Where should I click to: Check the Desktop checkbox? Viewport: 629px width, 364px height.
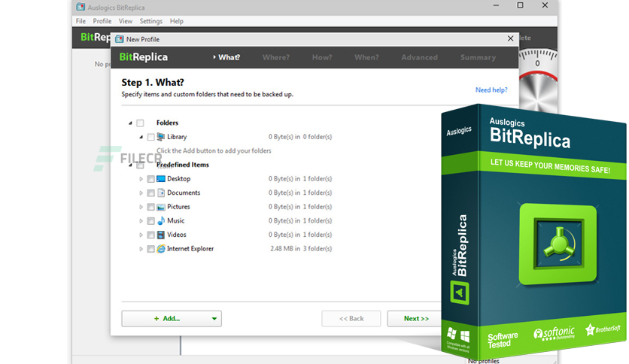tap(150, 179)
